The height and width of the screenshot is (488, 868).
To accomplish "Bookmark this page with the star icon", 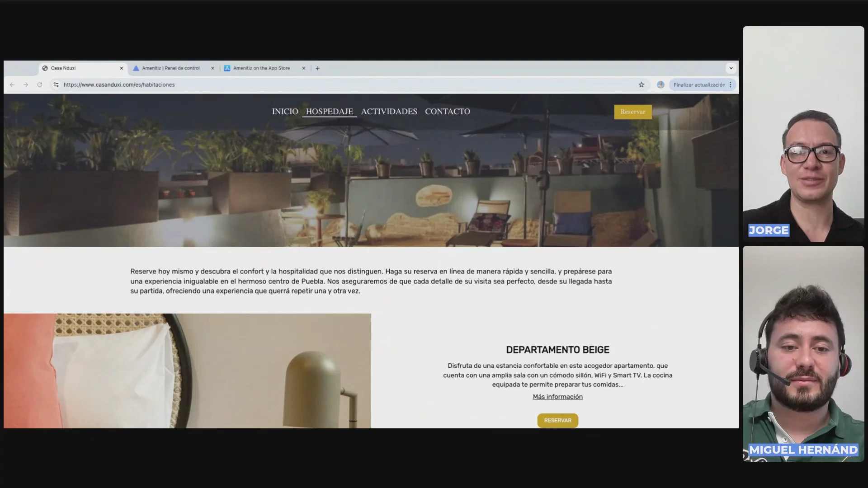I will pos(641,84).
